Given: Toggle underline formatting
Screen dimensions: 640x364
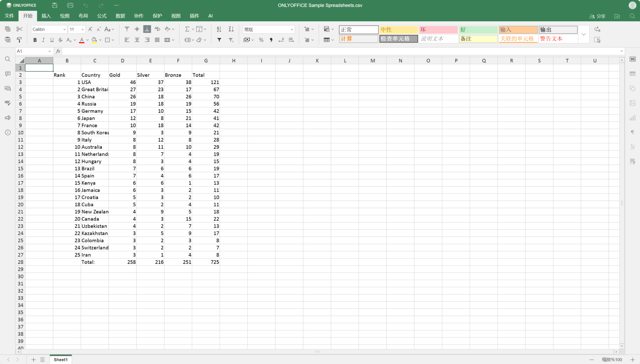Looking at the screenshot, I should click(52, 40).
